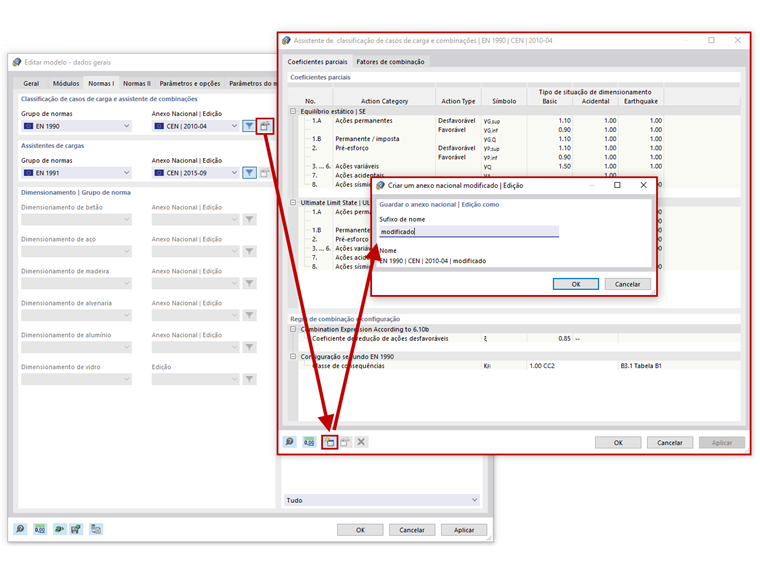
Task: Click Cancelar in Assistente de classificação window
Action: point(670,443)
